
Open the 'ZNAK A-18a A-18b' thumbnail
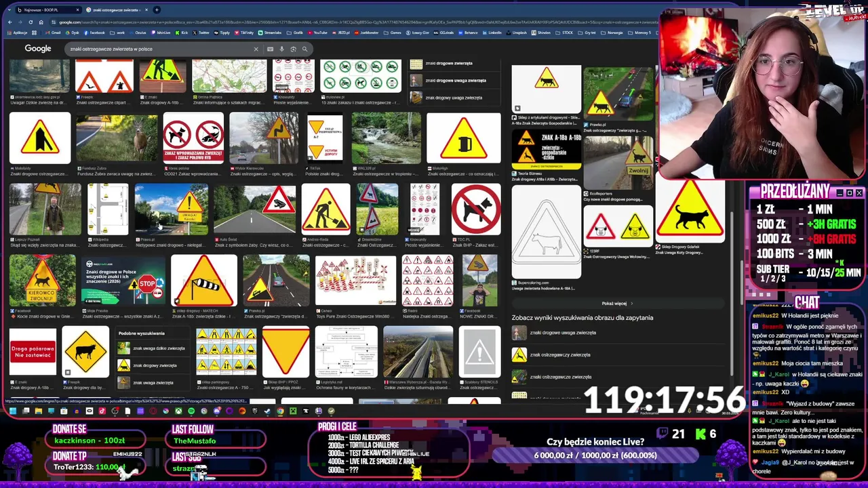pos(546,148)
